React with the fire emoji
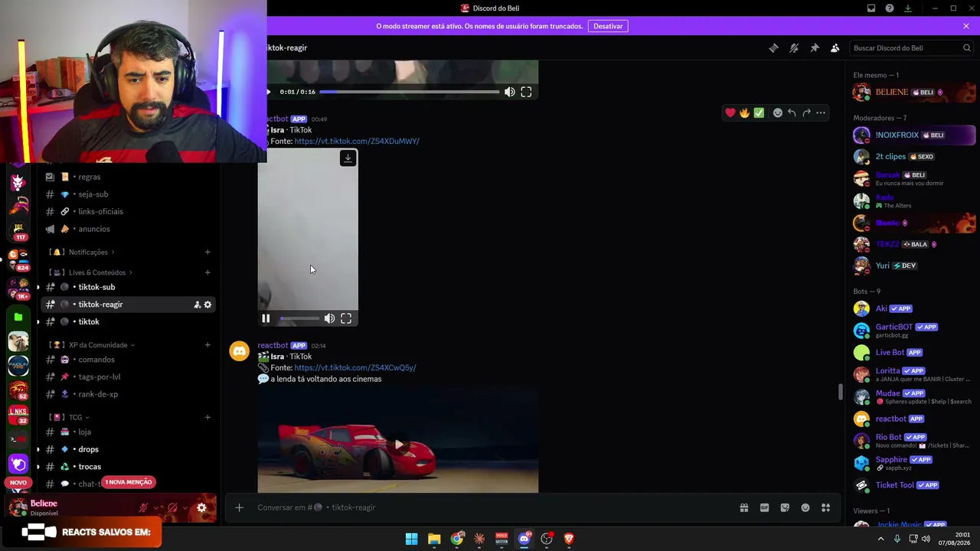 coord(744,113)
